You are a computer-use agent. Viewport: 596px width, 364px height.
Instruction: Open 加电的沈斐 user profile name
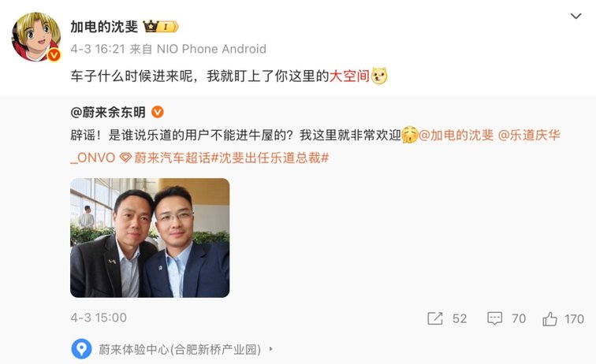point(104,27)
